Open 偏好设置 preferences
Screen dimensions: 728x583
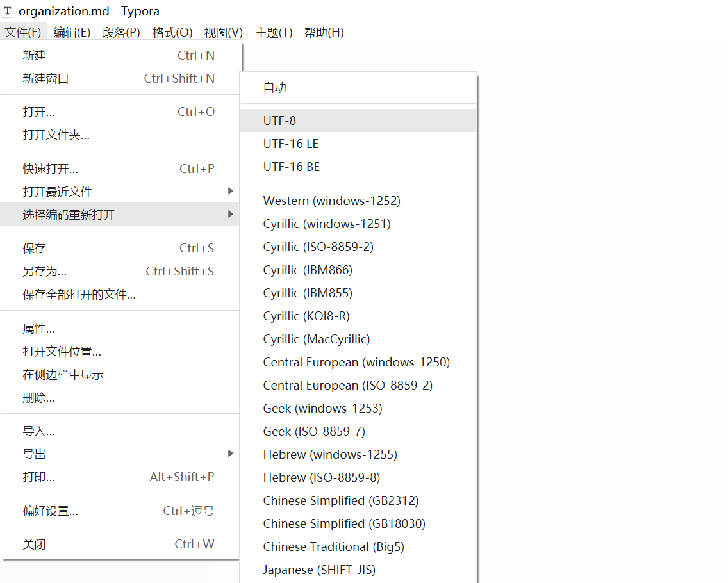(51, 511)
